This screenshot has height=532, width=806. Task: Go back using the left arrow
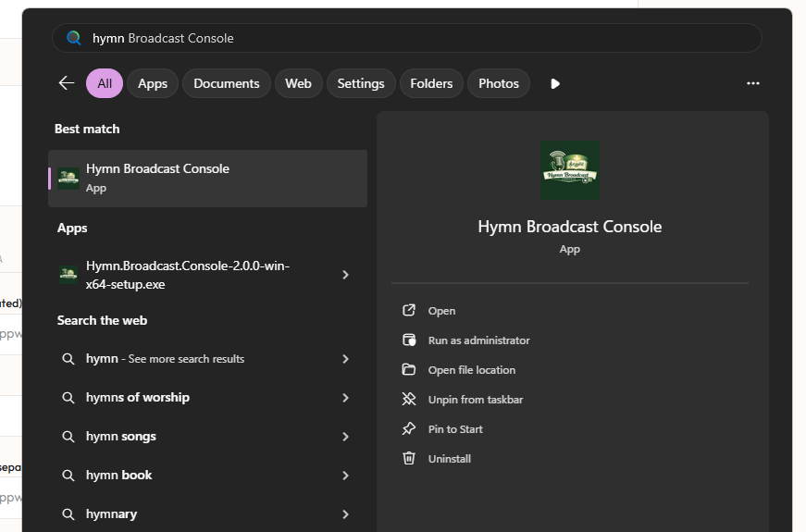click(x=67, y=83)
